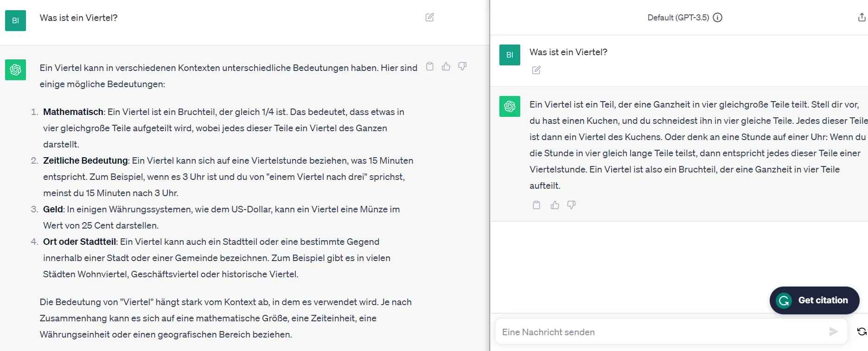Click the model info icon beside GPT-3.5

pos(717,18)
